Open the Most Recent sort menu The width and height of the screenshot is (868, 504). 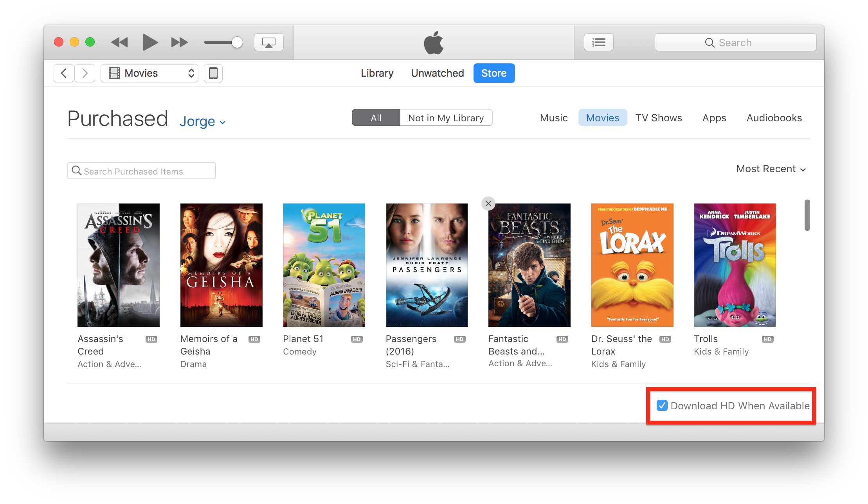(x=771, y=169)
